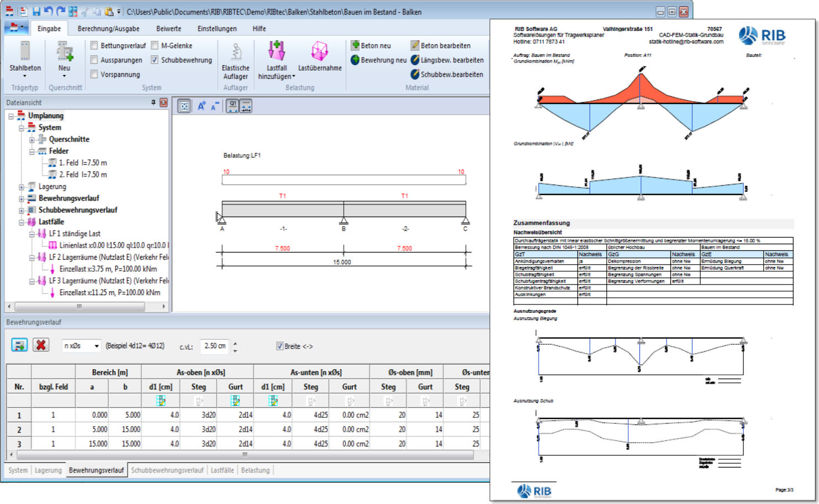Click Längsbew. bearbeiten button
The image size is (819, 504).
(x=447, y=60)
